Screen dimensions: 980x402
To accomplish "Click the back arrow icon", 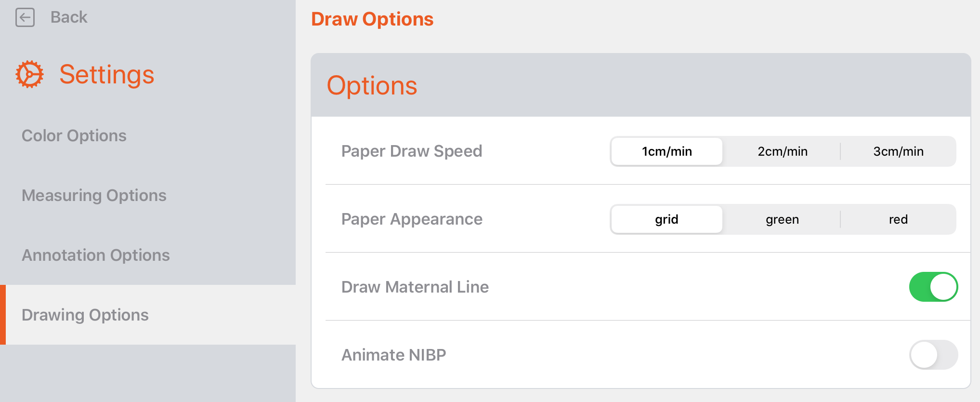I will coord(26,17).
